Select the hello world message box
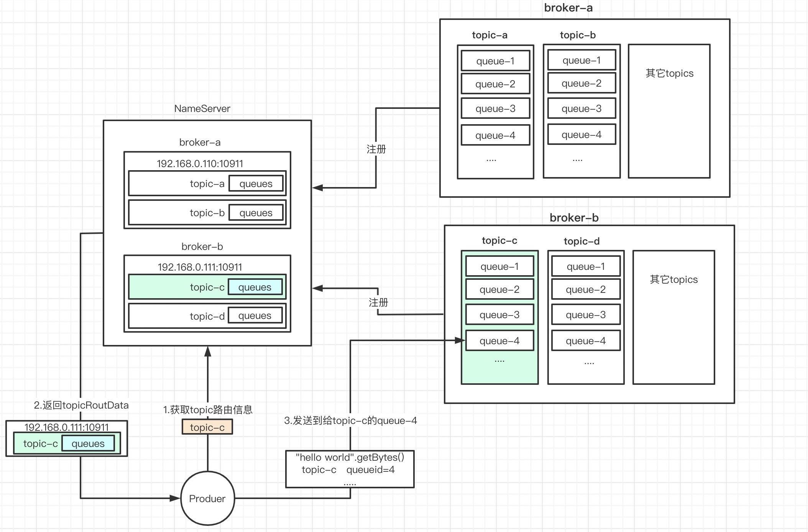Viewport: 808px width, 532px height. (350, 469)
